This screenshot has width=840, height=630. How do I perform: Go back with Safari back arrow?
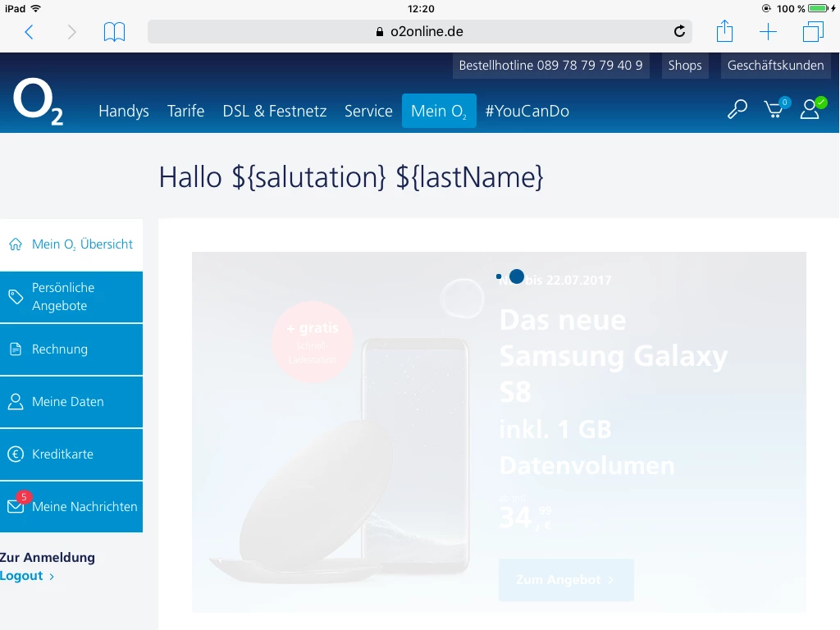coord(29,32)
